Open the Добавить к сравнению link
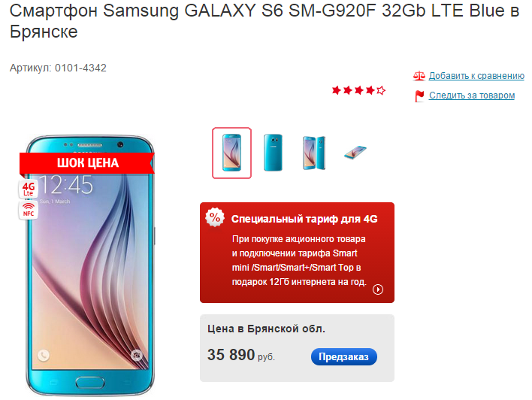The height and width of the screenshot is (400, 532). (x=476, y=76)
